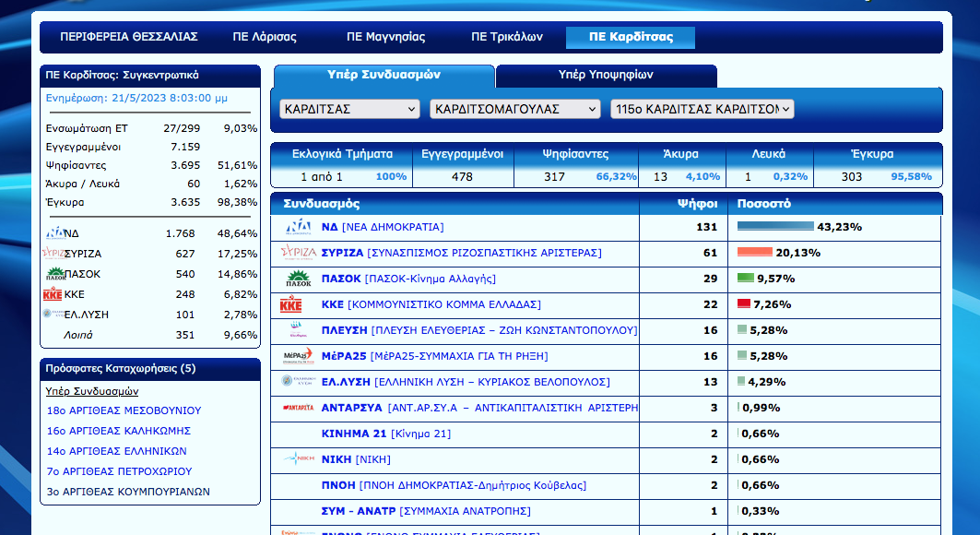Switch to the Υπέρ Υποψηφίων tab
This screenshot has width=980, height=535.
pos(606,75)
